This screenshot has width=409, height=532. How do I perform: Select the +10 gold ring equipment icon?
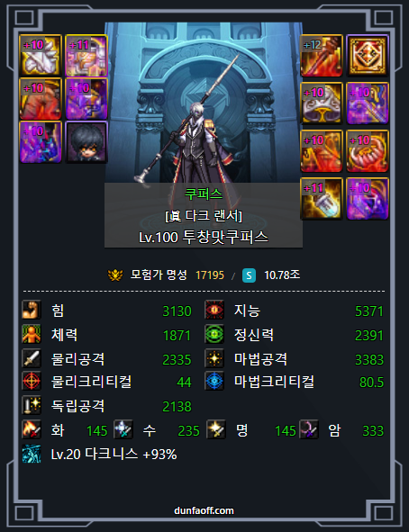click(x=368, y=151)
